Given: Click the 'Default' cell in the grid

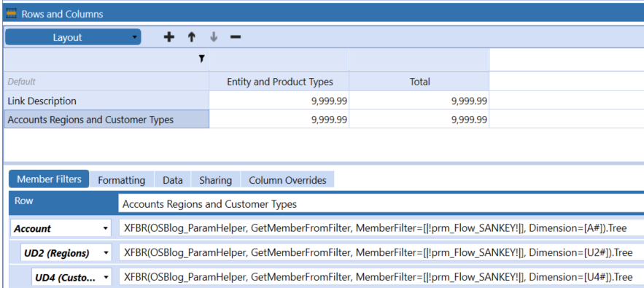Looking at the screenshot, I should [106, 82].
